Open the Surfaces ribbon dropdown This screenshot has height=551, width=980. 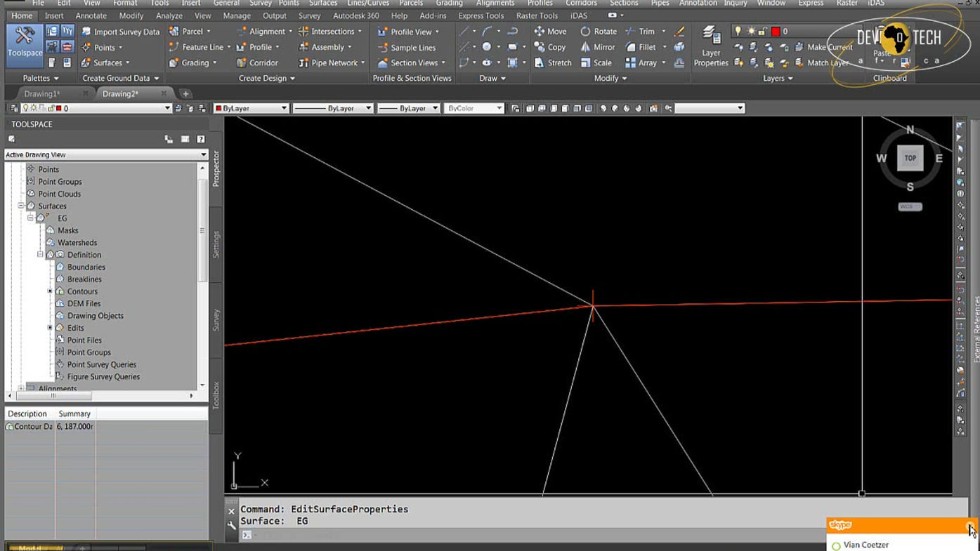(x=106, y=63)
